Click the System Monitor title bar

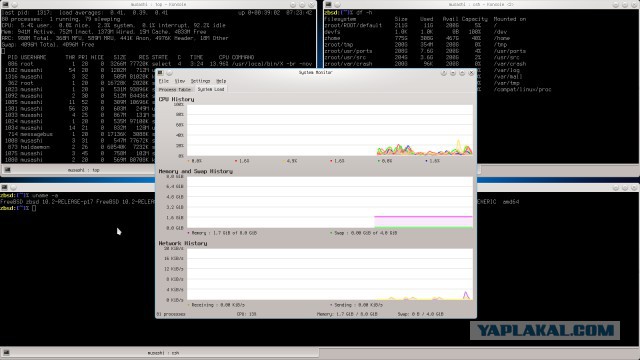pos(316,73)
